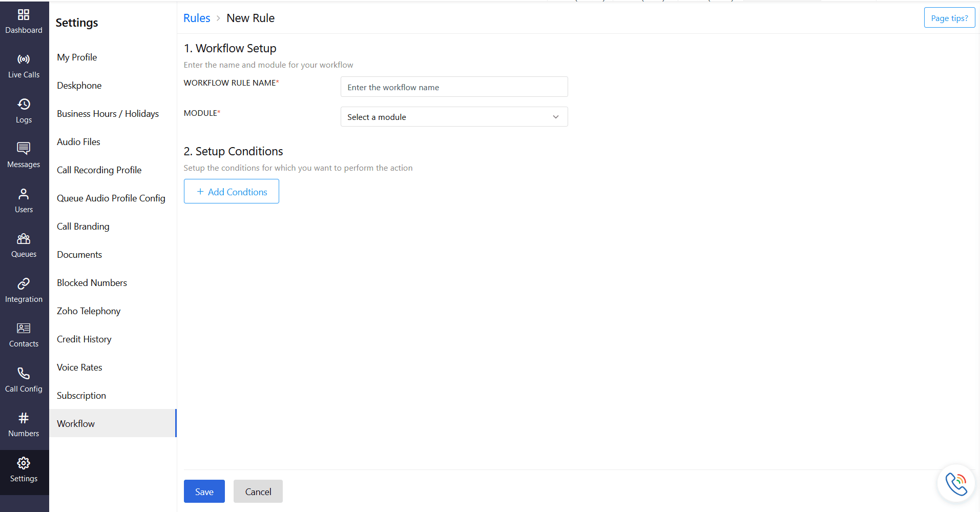Focus the workflow rule name field
Viewport: 980px width, 512px height.
pyautogui.click(x=454, y=87)
